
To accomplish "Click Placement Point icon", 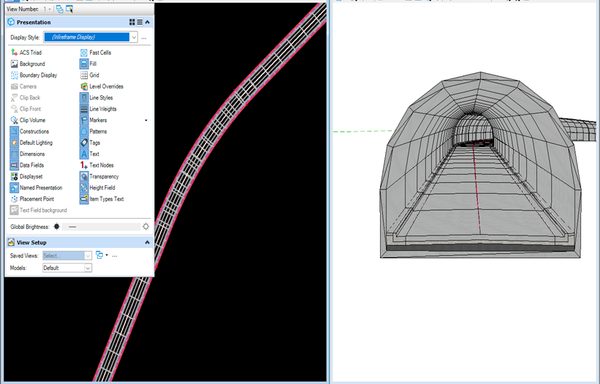I will click(x=14, y=199).
